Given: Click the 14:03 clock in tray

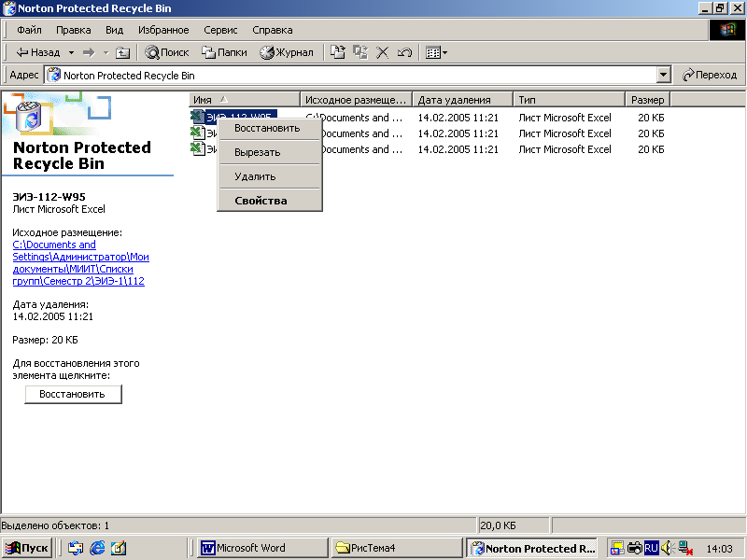Looking at the screenshot, I should (720, 549).
